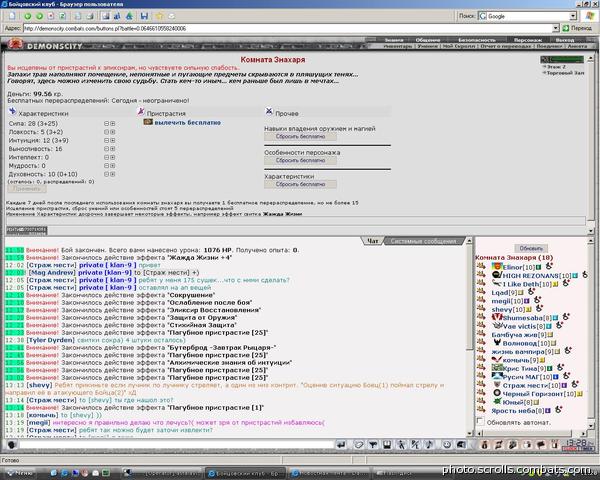Screen dimensions: 600x480
Task: Click the printer toolbar icon
Action: click(x=90, y=16)
